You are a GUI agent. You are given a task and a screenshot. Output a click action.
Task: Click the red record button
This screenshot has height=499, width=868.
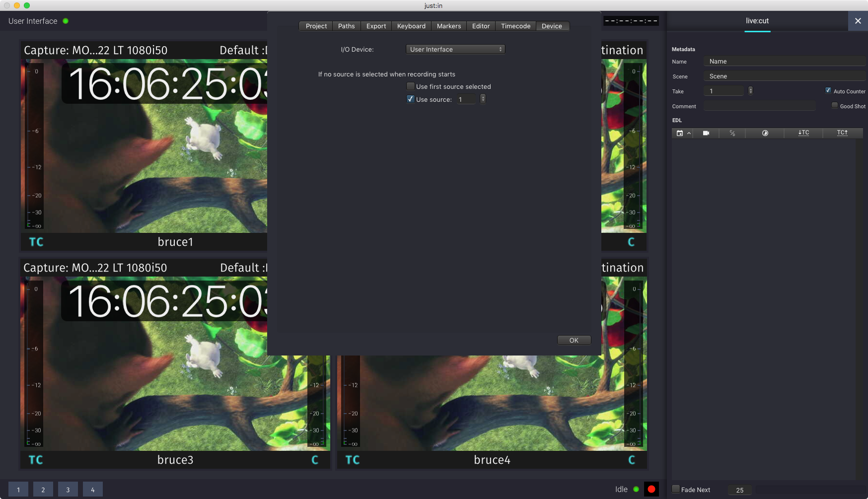[651, 489]
